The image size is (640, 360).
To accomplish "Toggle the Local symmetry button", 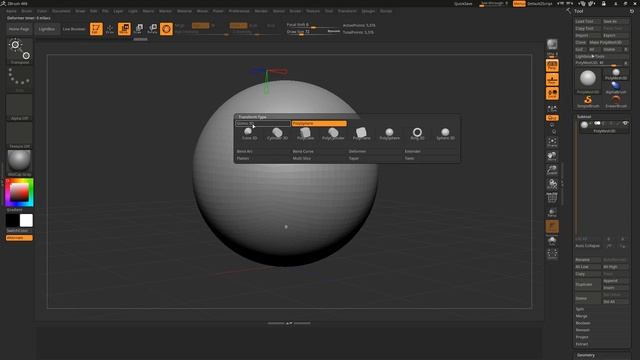I will tap(552, 93).
